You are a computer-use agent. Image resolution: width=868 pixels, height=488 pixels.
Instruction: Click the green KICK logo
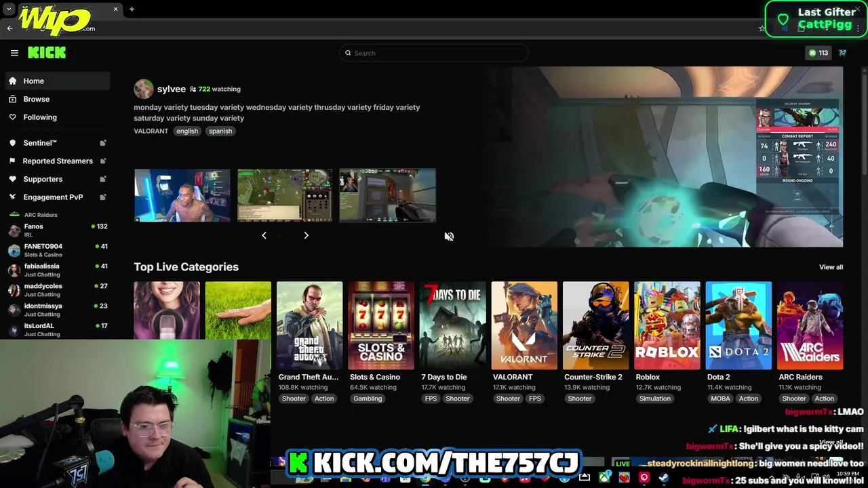(x=47, y=53)
